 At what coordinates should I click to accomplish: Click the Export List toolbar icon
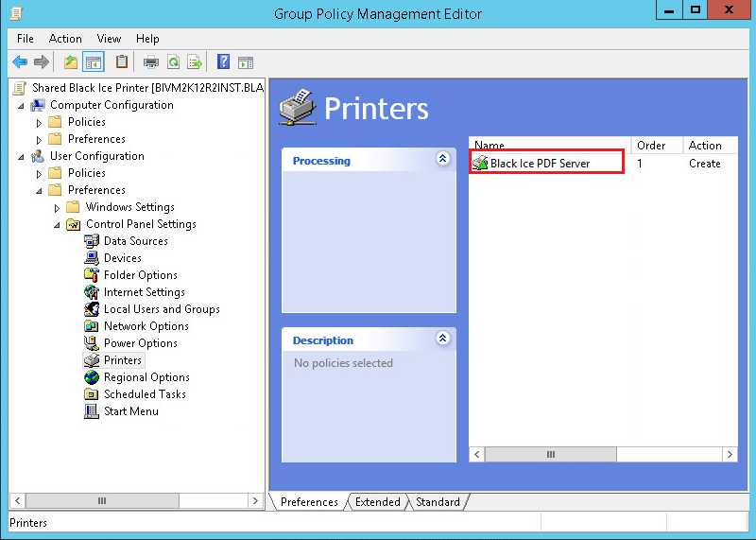[x=195, y=62]
